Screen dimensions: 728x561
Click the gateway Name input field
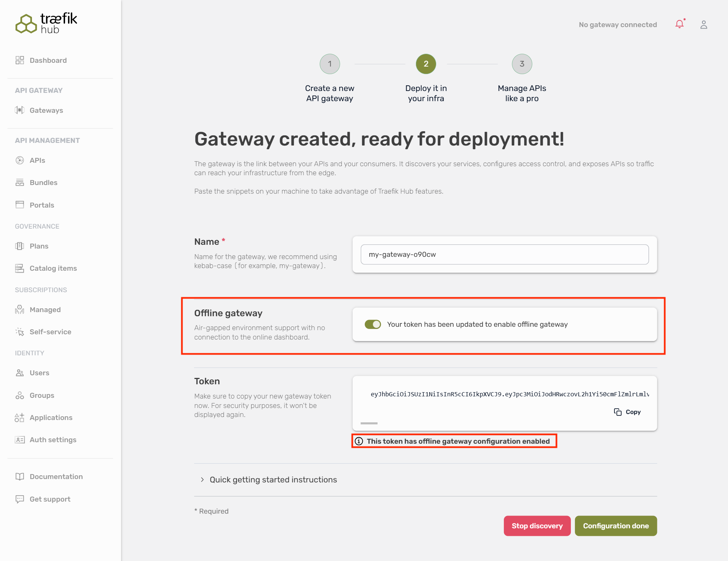tap(504, 255)
